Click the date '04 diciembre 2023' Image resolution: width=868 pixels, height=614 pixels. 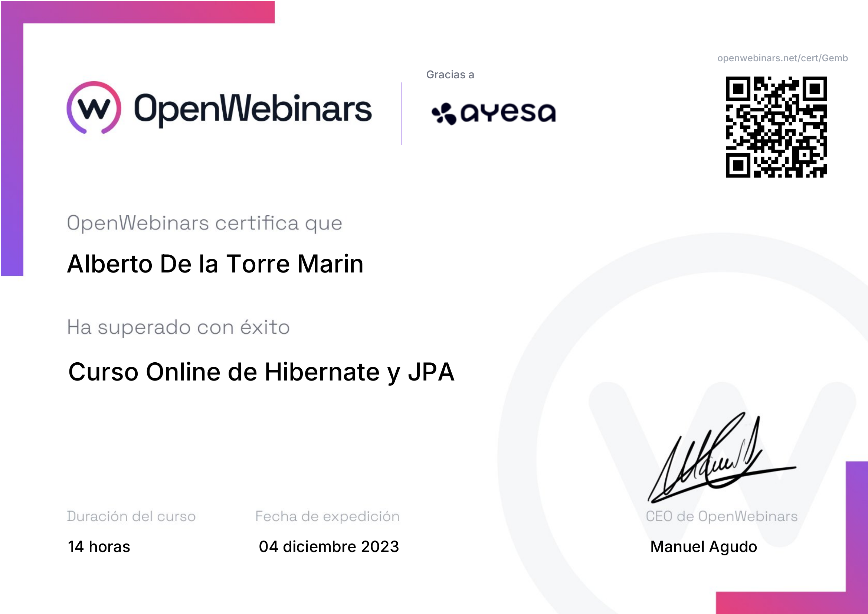pos(328,547)
